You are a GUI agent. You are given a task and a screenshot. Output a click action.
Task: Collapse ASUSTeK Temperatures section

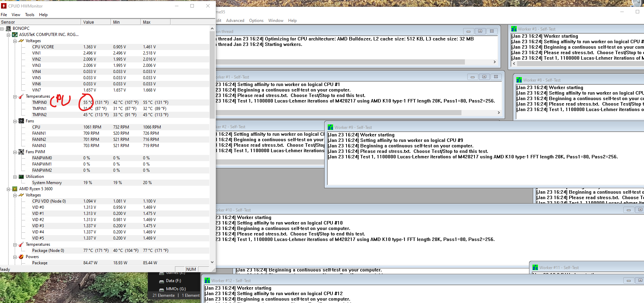coord(15,97)
